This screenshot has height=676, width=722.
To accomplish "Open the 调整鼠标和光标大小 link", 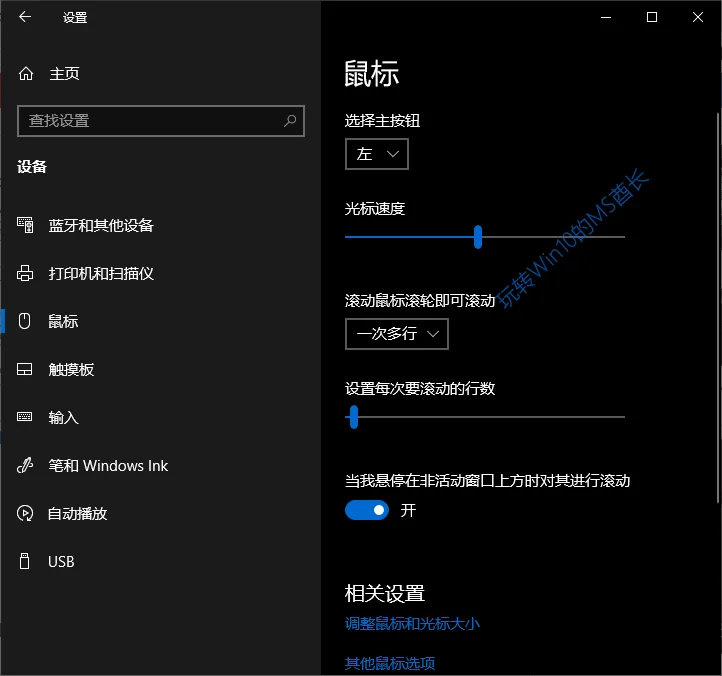I will pyautogui.click(x=412, y=624).
